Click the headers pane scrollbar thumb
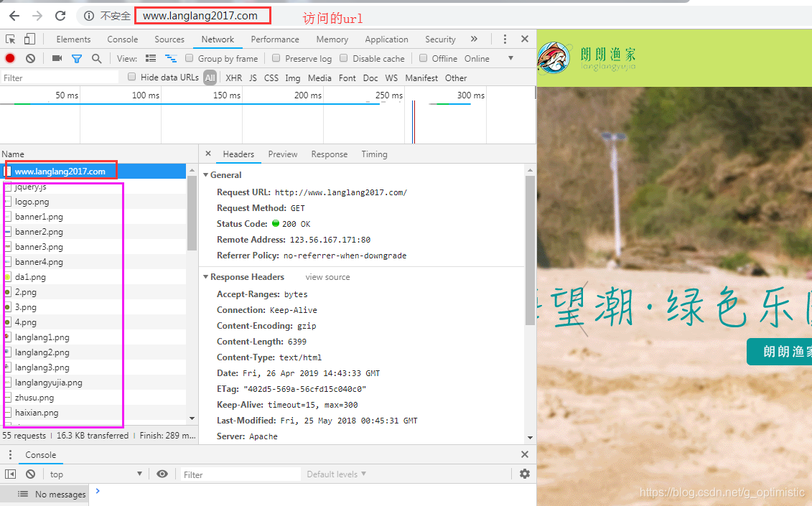The width and height of the screenshot is (812, 506). (x=530, y=250)
